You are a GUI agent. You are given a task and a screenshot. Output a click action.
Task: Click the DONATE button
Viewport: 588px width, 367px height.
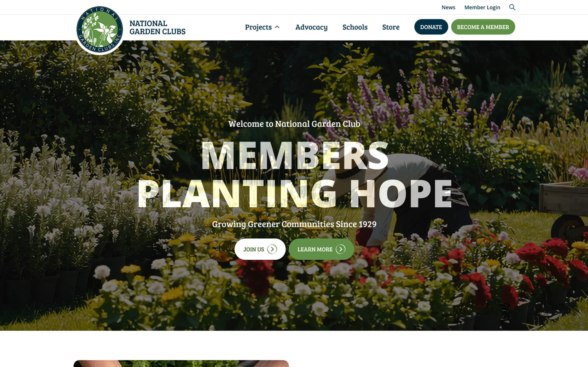[x=431, y=27]
